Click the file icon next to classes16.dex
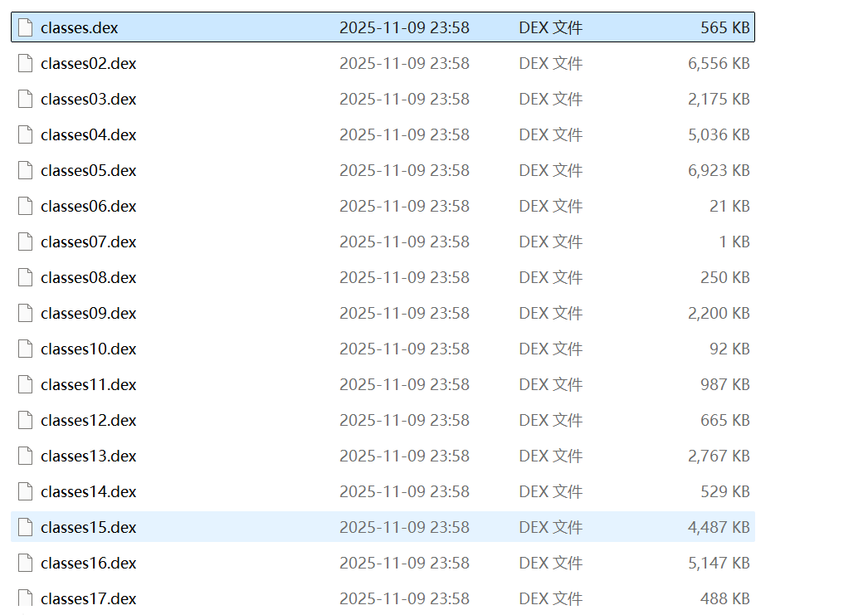The image size is (868, 615). point(25,563)
